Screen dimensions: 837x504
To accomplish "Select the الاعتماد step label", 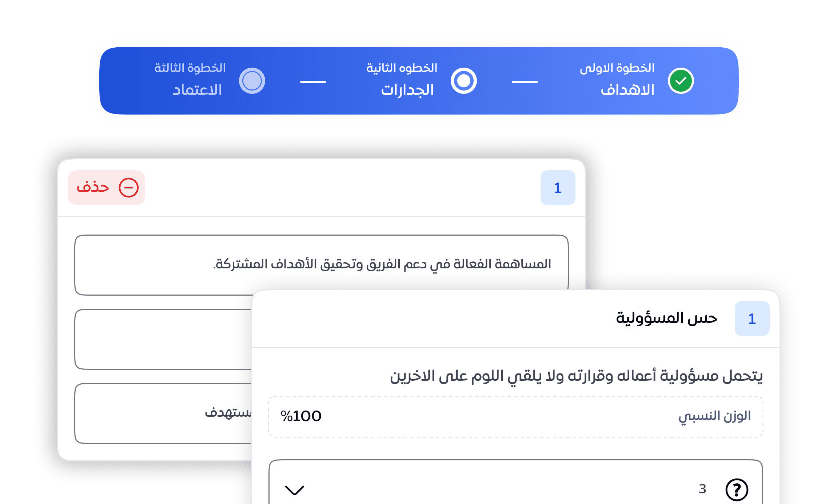I will pyautogui.click(x=197, y=90).
